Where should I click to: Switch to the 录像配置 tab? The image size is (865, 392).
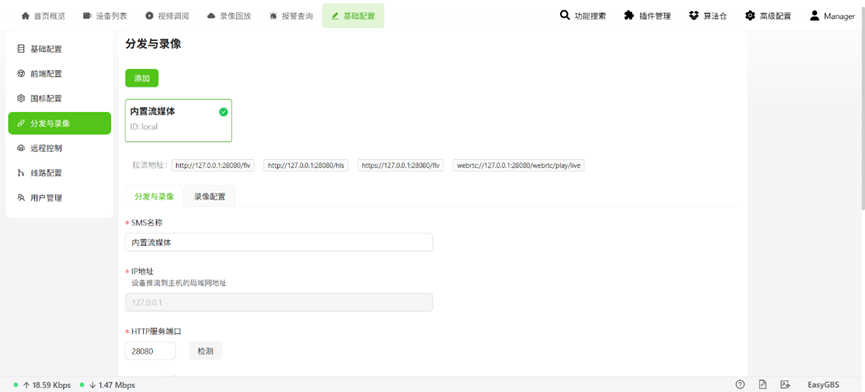(x=210, y=196)
